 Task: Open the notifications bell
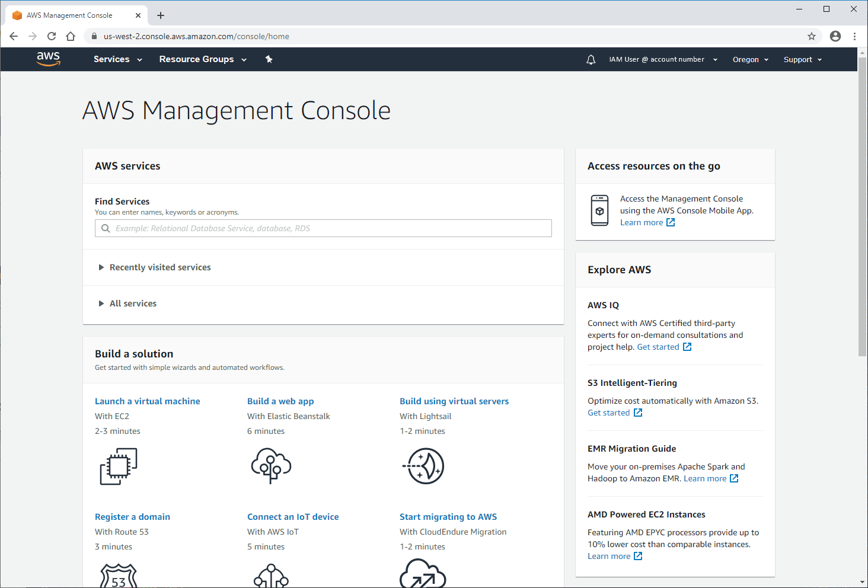coord(591,59)
